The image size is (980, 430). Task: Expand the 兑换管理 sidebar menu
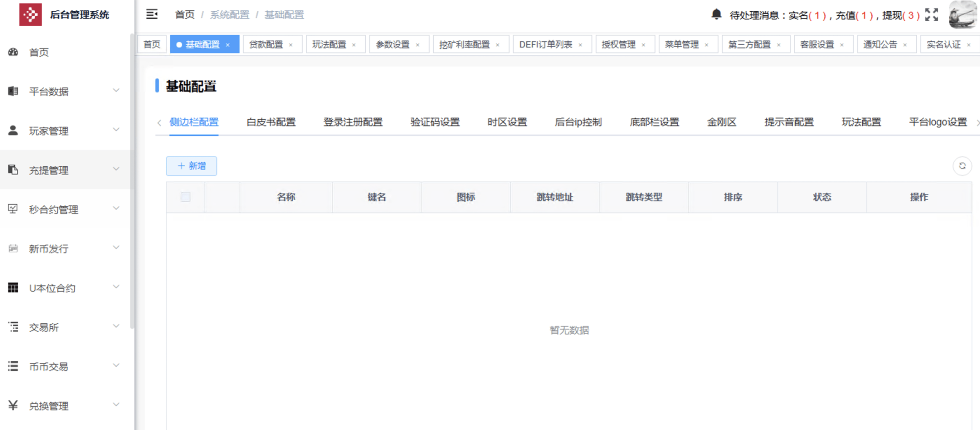coord(116,405)
